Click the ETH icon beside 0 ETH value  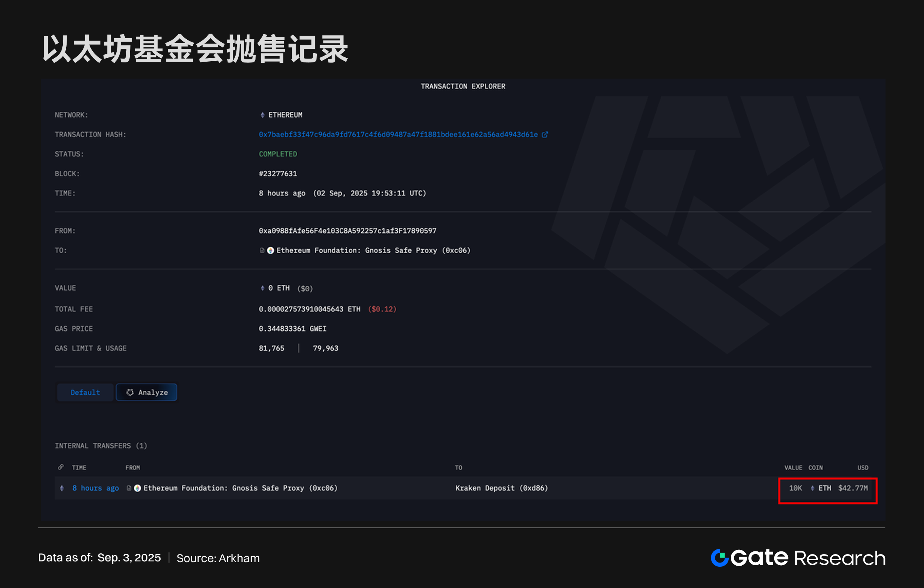[263, 288]
